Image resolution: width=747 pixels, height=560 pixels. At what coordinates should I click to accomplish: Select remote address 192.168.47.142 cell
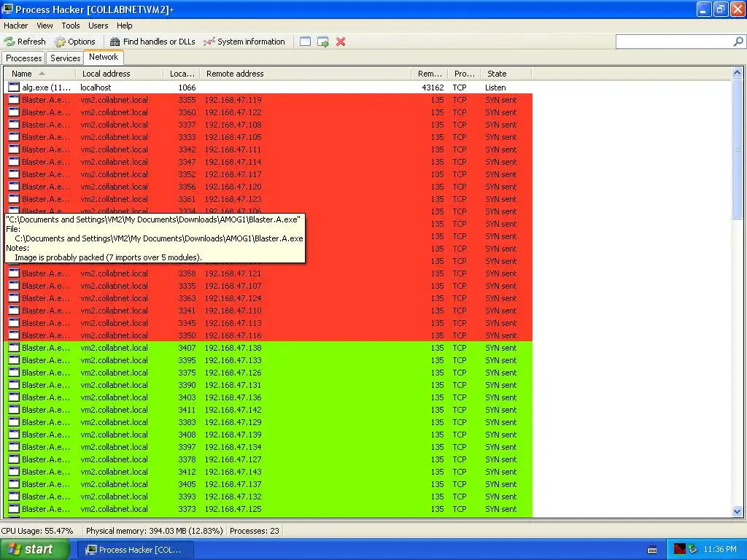tap(233, 410)
